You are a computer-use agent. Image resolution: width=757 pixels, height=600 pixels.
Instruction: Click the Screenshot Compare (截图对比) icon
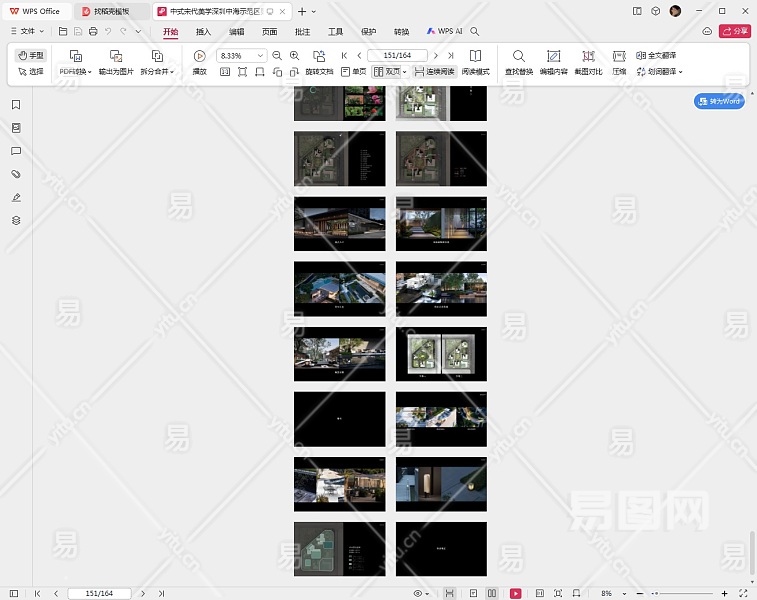tap(588, 56)
